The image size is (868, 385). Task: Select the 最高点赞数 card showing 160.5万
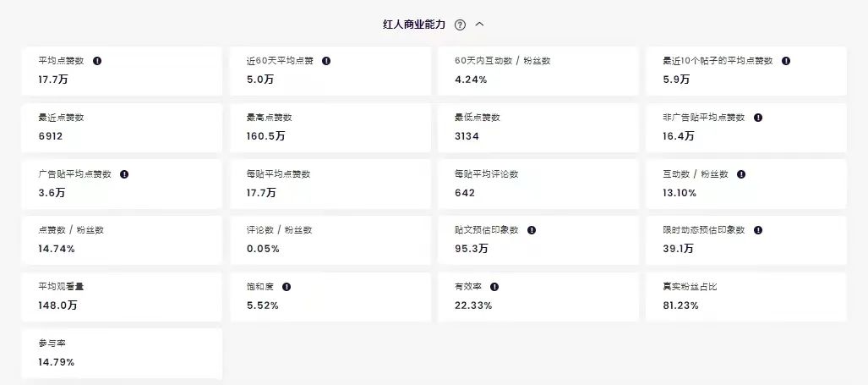coord(330,128)
